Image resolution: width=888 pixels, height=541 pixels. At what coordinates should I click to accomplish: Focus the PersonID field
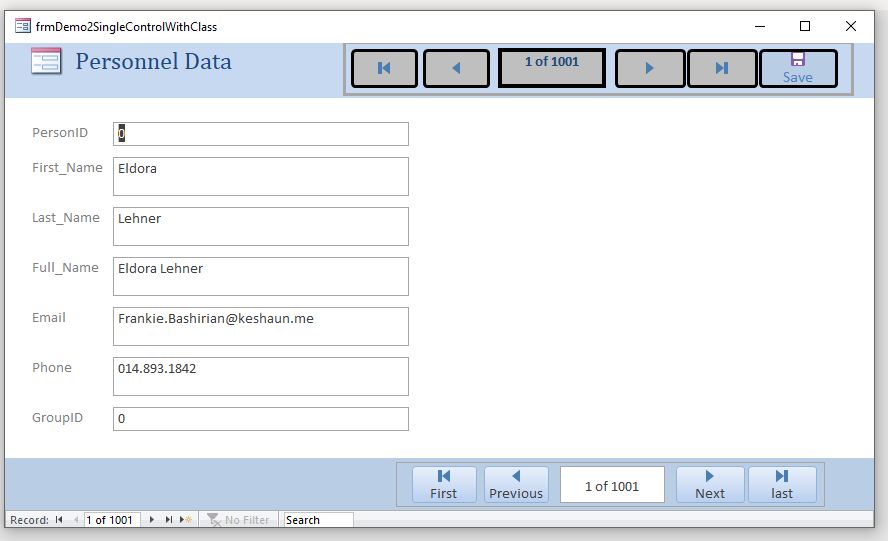pos(261,134)
